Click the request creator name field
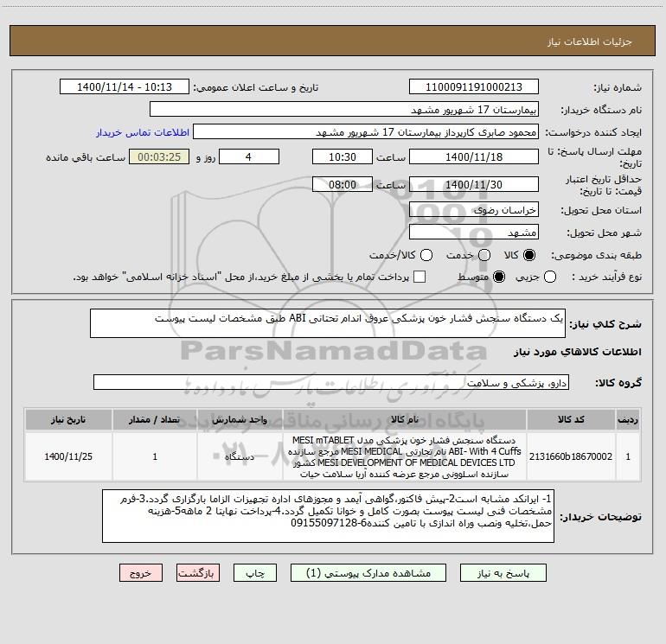 (x=366, y=131)
